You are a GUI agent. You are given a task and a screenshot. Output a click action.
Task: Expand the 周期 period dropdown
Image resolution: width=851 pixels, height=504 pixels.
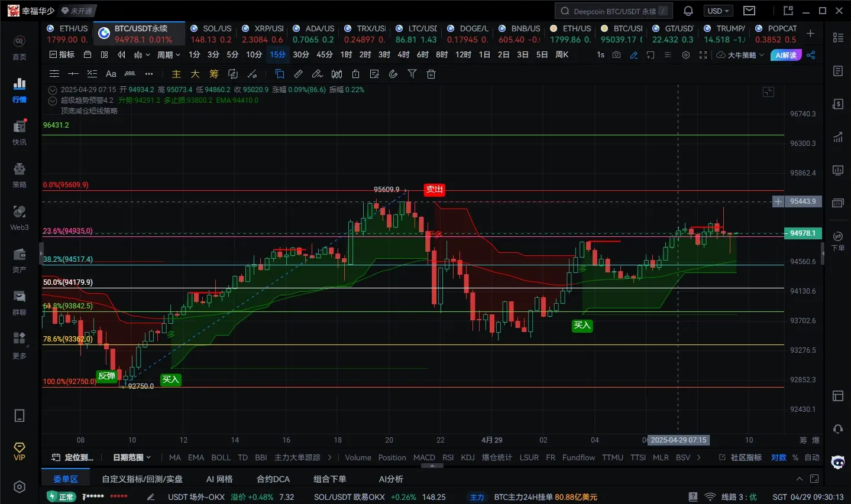pyautogui.click(x=169, y=54)
